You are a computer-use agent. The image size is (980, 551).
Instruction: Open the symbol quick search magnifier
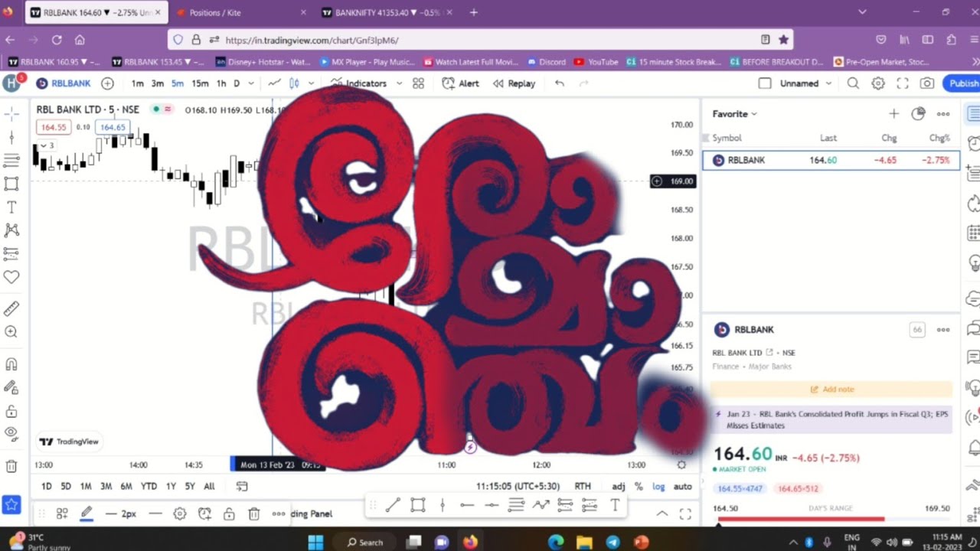[x=853, y=83]
